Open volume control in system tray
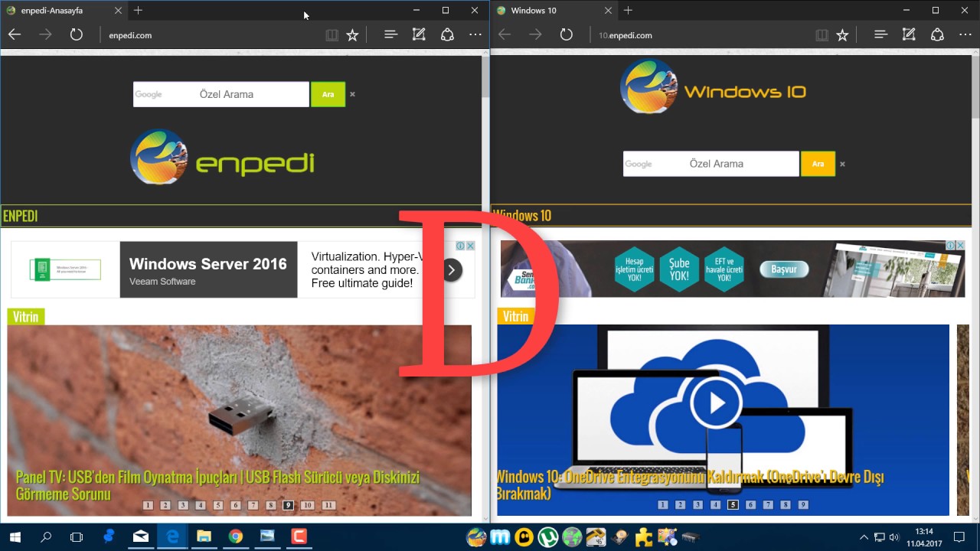The width and height of the screenshot is (980, 551). [893, 537]
